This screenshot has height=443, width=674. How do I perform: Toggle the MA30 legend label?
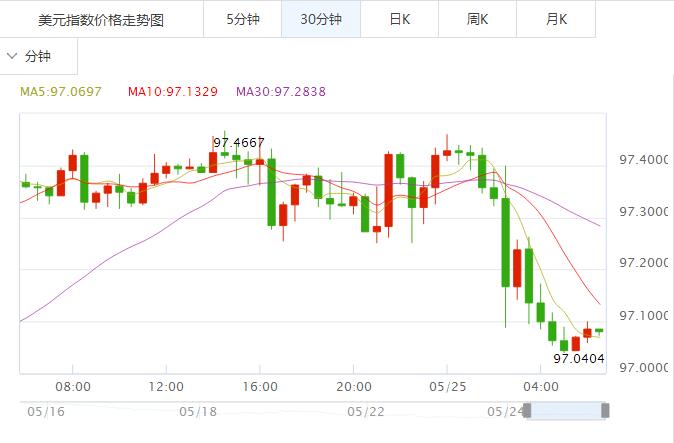pyautogui.click(x=281, y=92)
